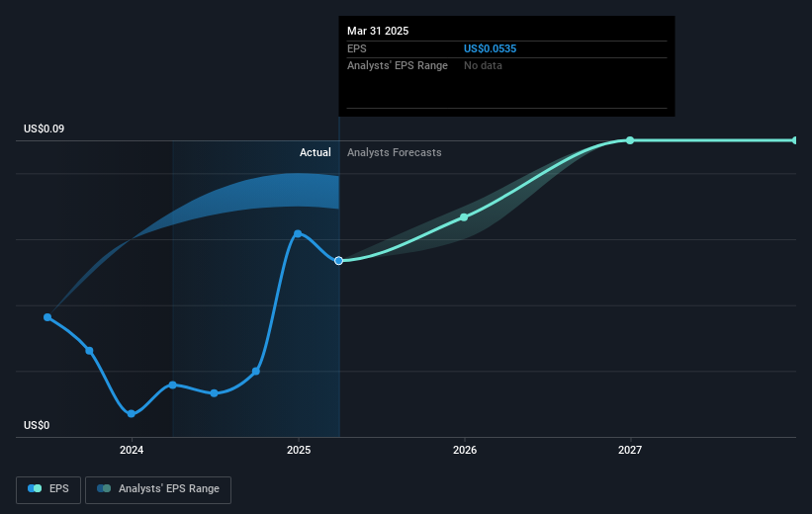812x514 pixels.
Task: Click the 2025 x-axis label
Action: (x=299, y=450)
